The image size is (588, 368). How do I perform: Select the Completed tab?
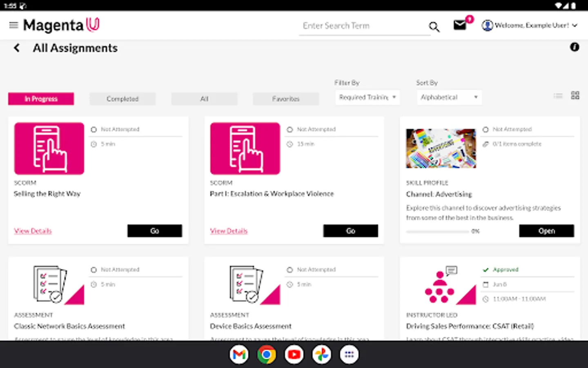click(122, 99)
